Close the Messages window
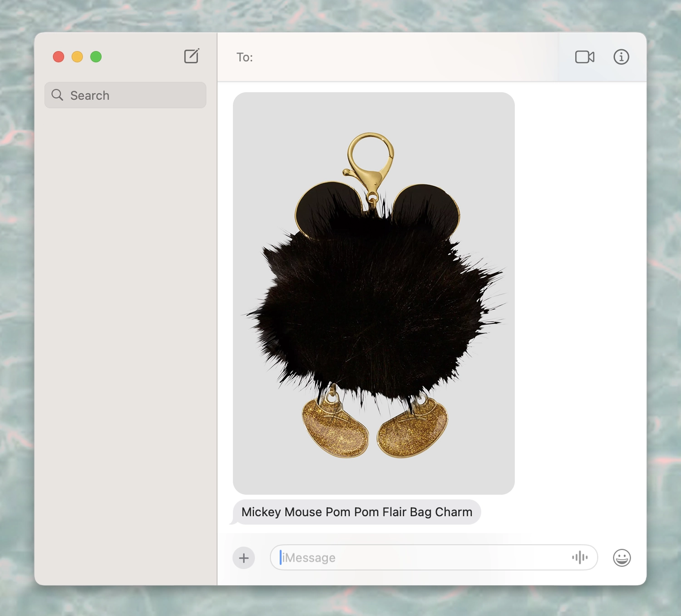This screenshot has height=616, width=681. click(59, 57)
